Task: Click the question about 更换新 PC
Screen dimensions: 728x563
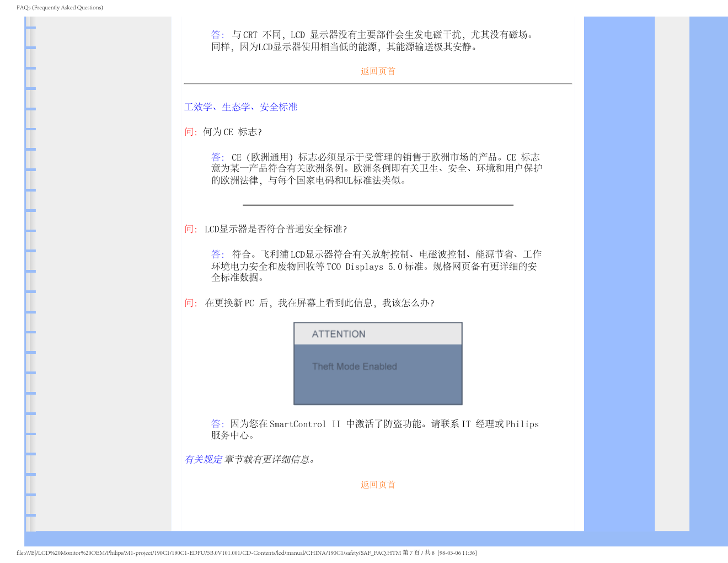Action: click(x=319, y=303)
